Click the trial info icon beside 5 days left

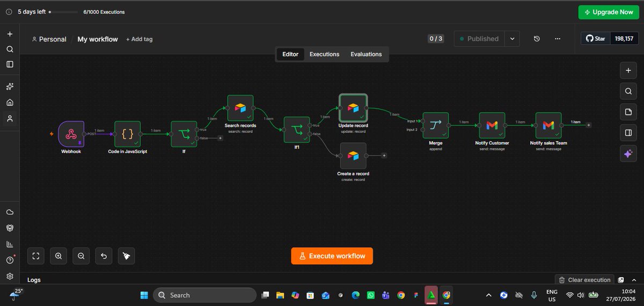click(x=9, y=11)
